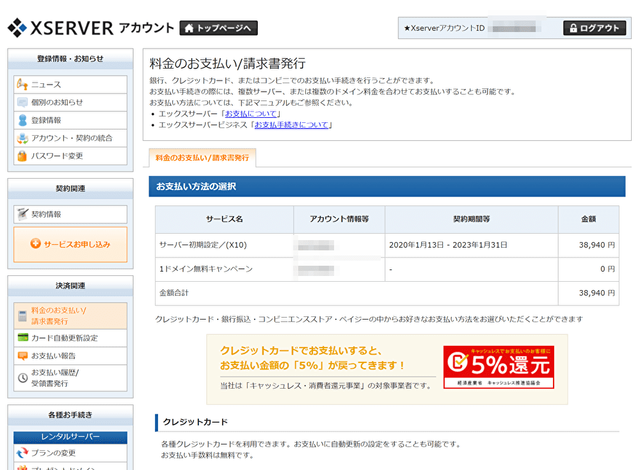This screenshot has width=640, height=470.
Task: Click the サービスお申し込み orange button
Action: 70,244
